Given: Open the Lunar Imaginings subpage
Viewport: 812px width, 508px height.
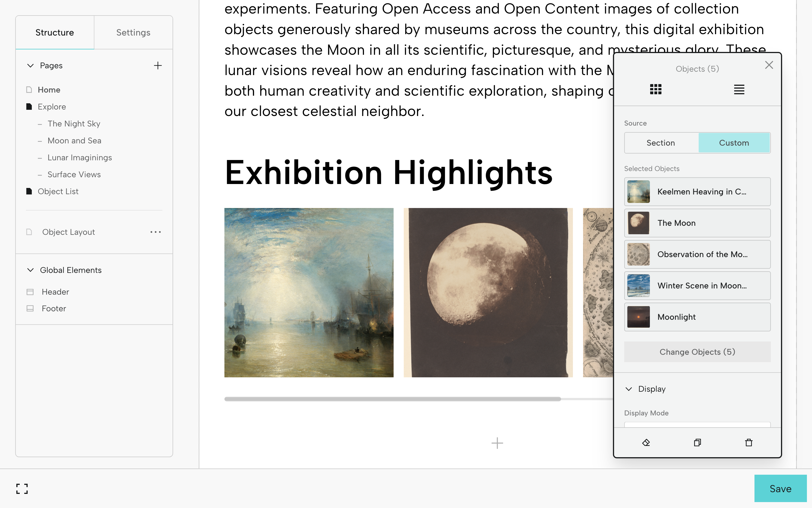Looking at the screenshot, I should coord(80,157).
